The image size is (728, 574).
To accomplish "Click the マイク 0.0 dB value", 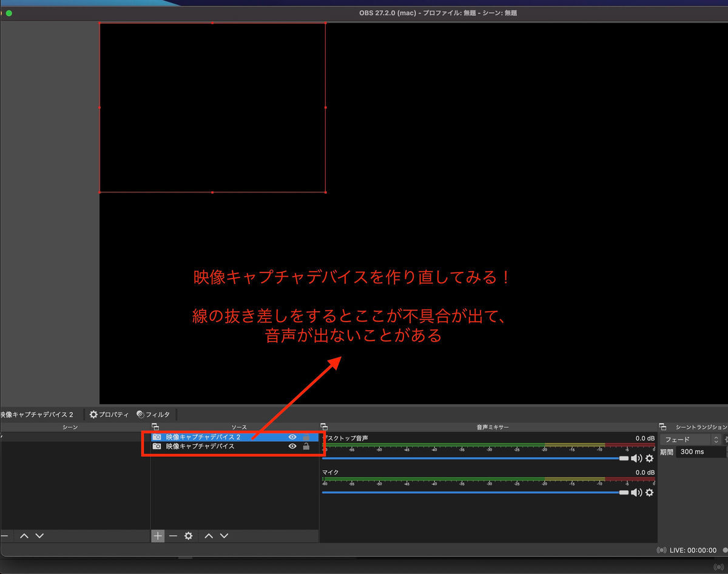I will pos(645,472).
